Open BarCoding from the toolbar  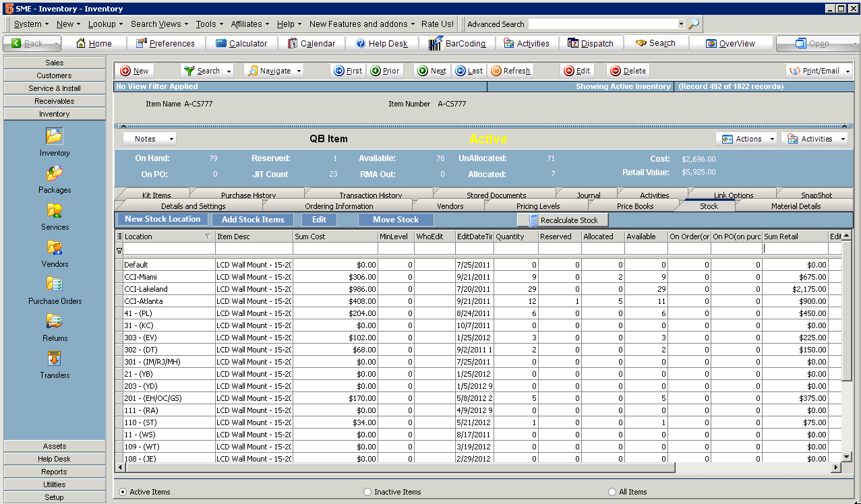pos(457,43)
